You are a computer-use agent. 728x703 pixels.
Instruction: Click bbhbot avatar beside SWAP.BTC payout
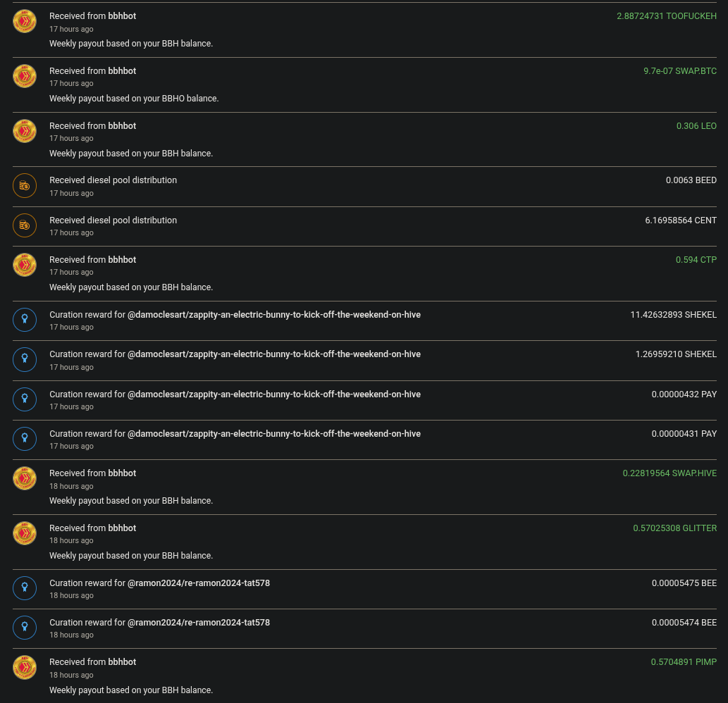pos(25,76)
